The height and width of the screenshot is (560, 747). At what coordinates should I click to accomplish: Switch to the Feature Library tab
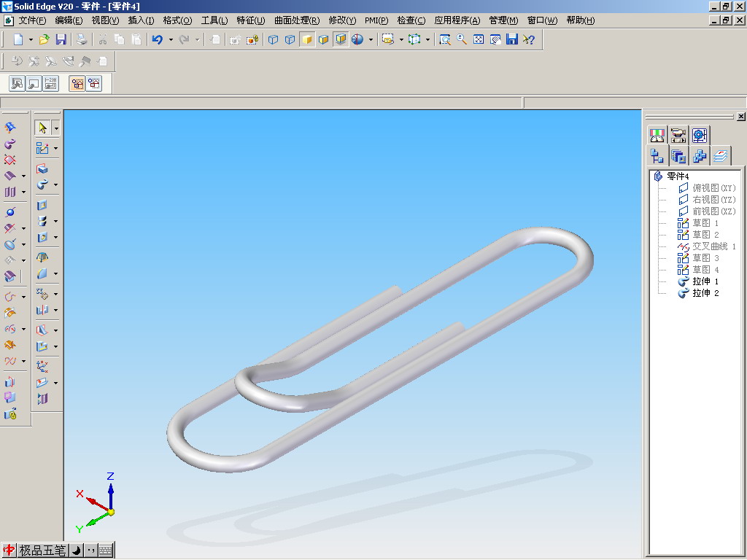tap(678, 156)
